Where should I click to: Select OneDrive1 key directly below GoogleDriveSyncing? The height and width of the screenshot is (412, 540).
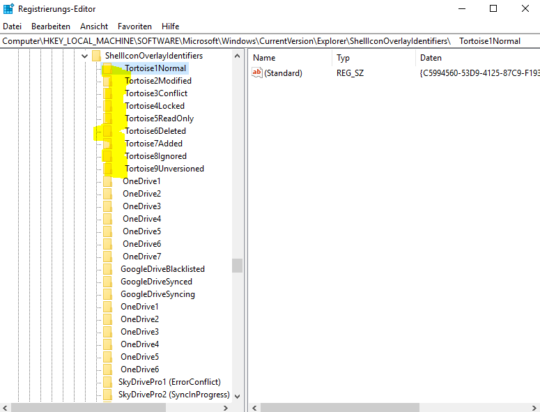(139, 307)
